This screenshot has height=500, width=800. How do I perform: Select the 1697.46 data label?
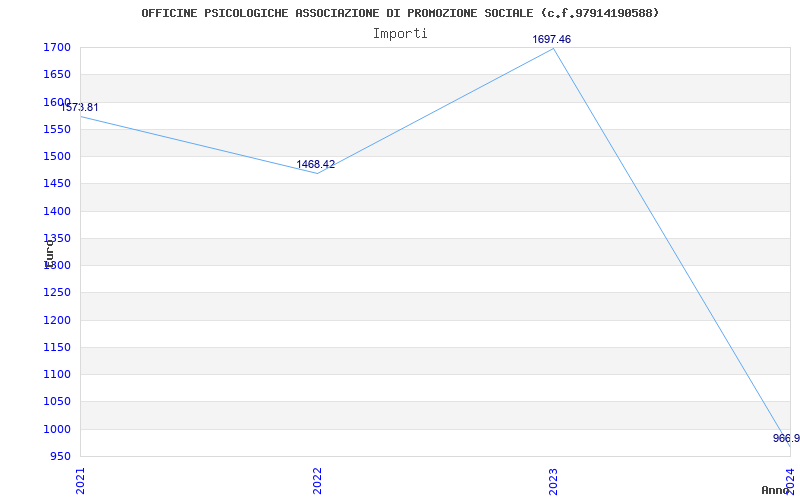[x=552, y=39]
